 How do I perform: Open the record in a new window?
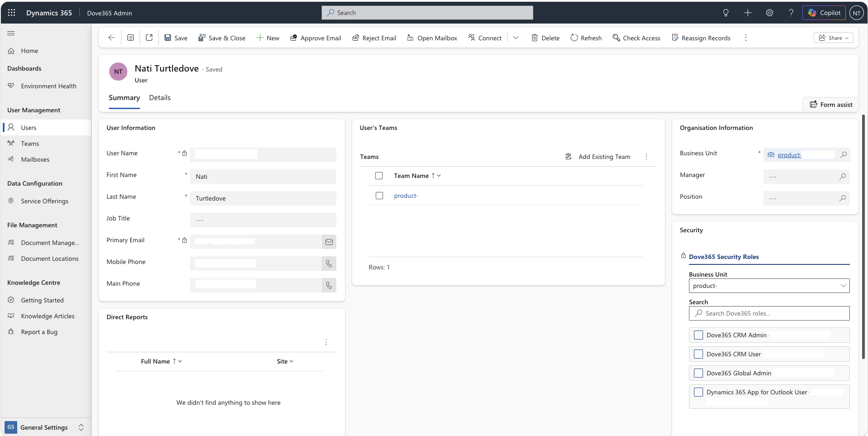tap(149, 38)
